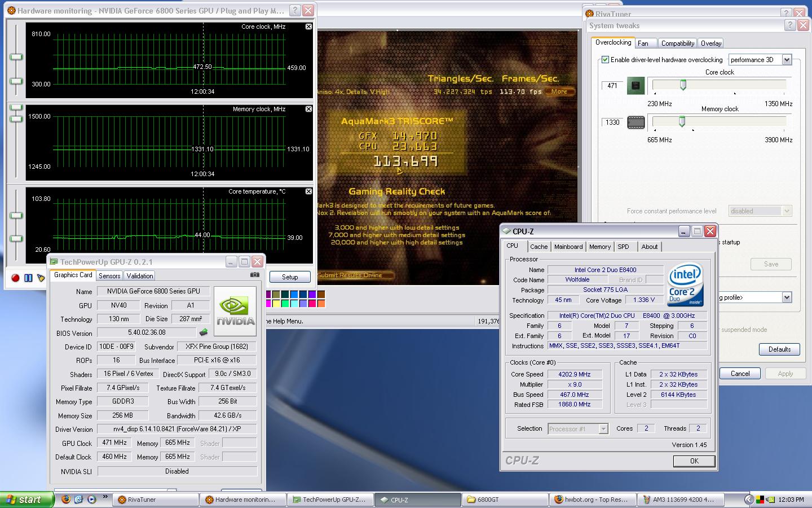Open the performance 3D dropdown
This screenshot has width=812, height=508.
(x=787, y=59)
